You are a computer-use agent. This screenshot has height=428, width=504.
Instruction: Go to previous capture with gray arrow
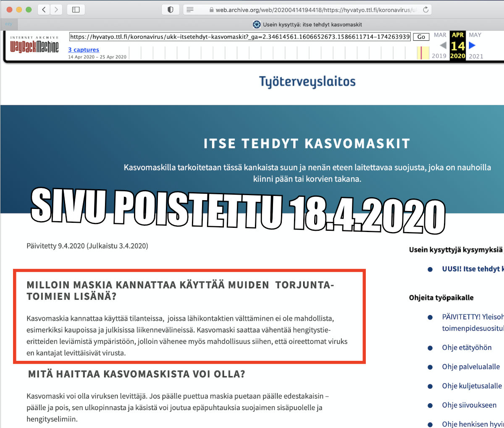coord(443,45)
